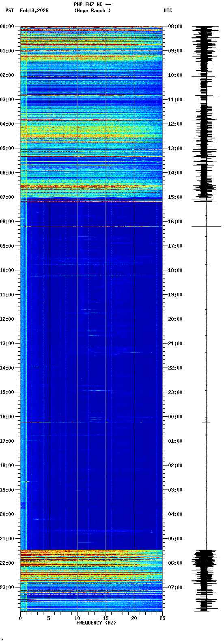Click the UTC 01:00 time label
The image size is (224, 644).
(x=175, y=441)
